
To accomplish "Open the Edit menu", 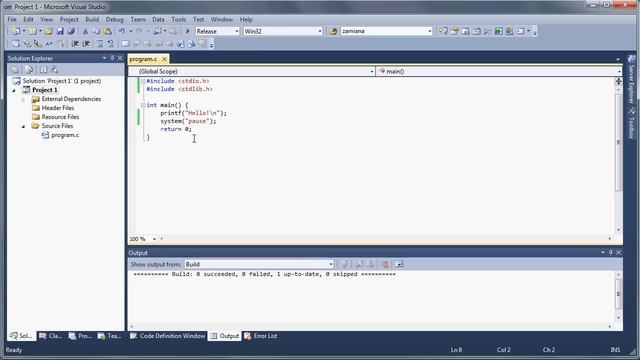I will (28, 20).
